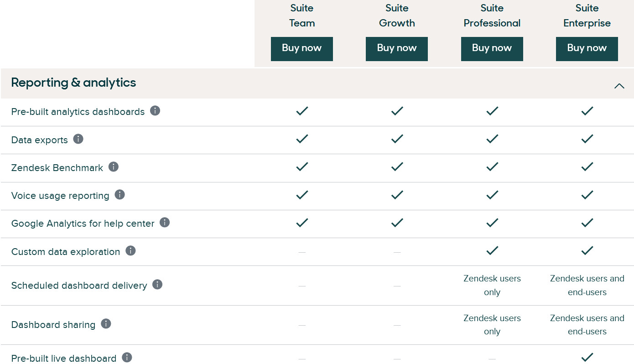
Task: Open info icon next to Data exports
Action: click(x=78, y=139)
